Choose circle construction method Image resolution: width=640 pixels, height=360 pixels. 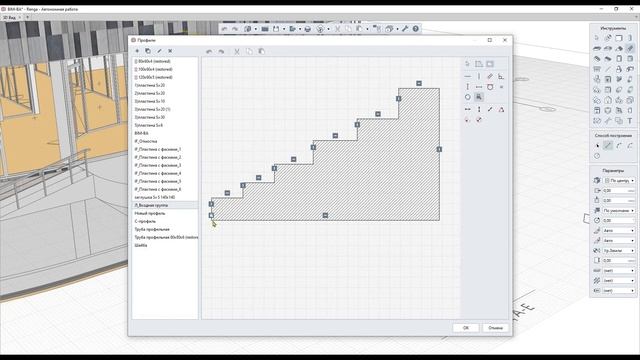597,156
